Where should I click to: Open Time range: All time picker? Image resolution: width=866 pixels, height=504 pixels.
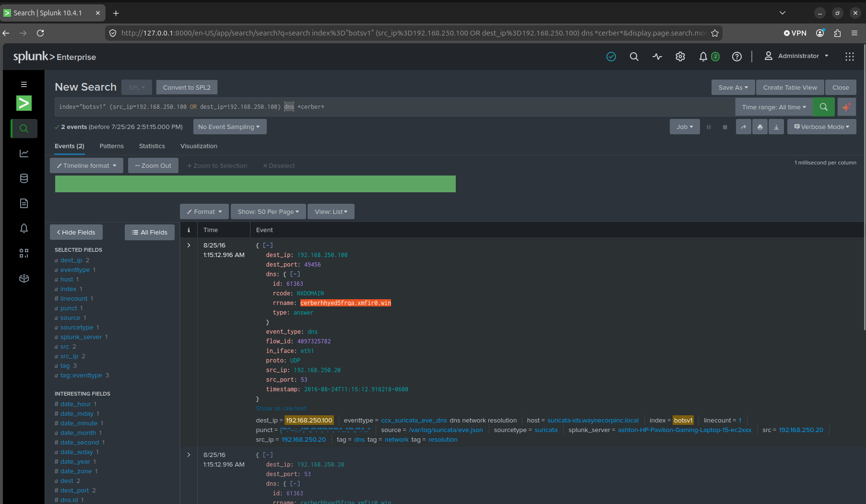tap(773, 107)
